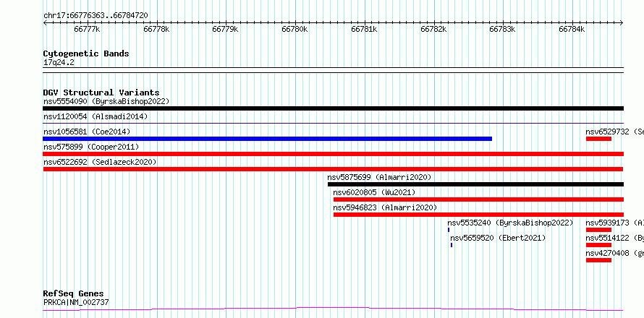Image resolution: width=644 pixels, height=318 pixels.
Task: Click the DGV Structural Variants track title
Action: click(x=101, y=93)
